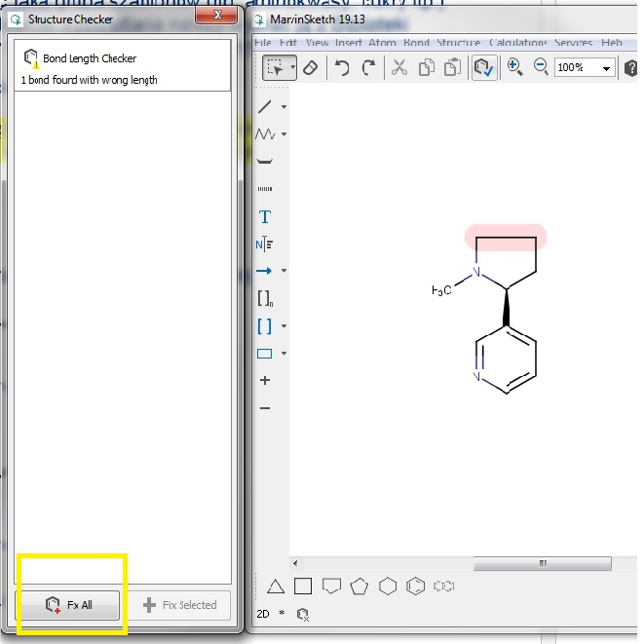Open the Calculations menu
The width and height of the screenshot is (644, 644).
[x=517, y=43]
